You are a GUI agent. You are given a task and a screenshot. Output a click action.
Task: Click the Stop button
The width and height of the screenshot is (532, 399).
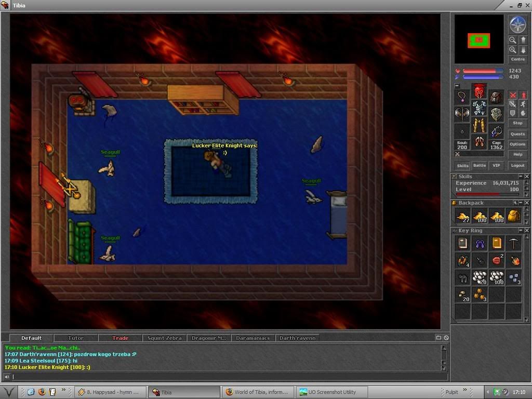pos(518,123)
